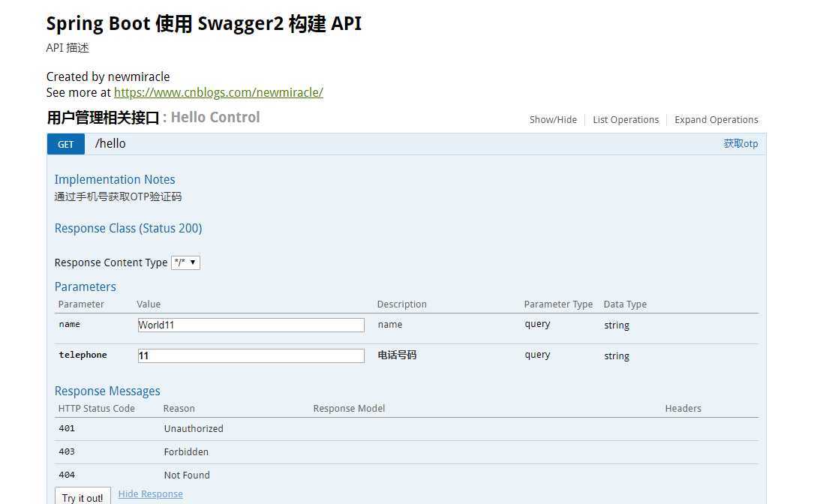Click the name parameter label in table
This screenshot has width=817, height=504.
tap(69, 324)
